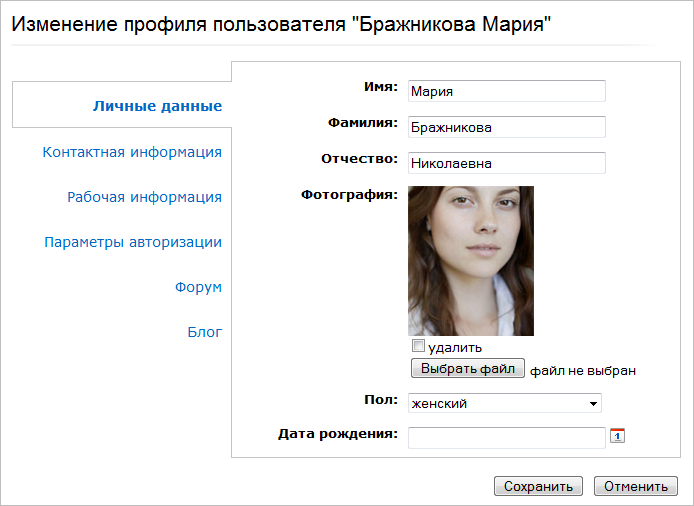Click the "Сохранить" button
The image size is (694, 506).
click(538, 487)
